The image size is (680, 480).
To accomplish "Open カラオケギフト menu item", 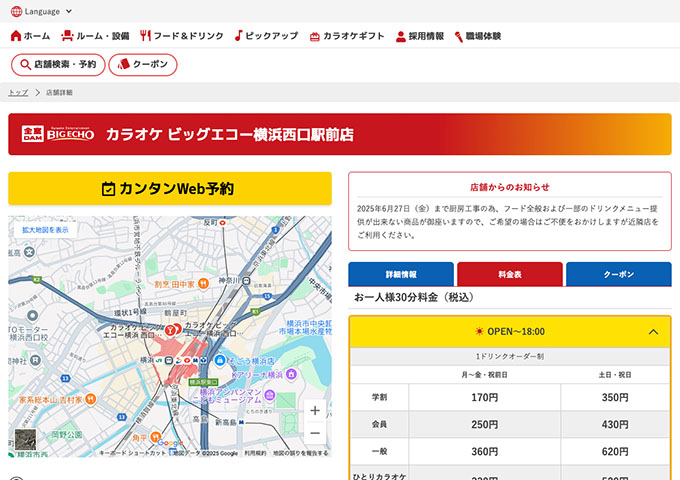I will pyautogui.click(x=347, y=36).
